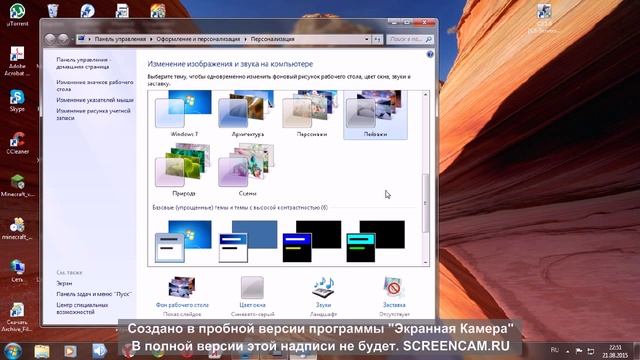The image size is (640, 360).
Task: Open the recent pages dropdown beside Forward
Action: click(x=73, y=39)
